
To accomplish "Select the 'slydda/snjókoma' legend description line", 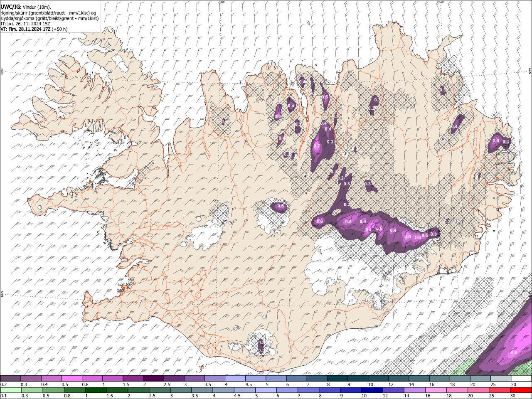I will click(49, 18).
